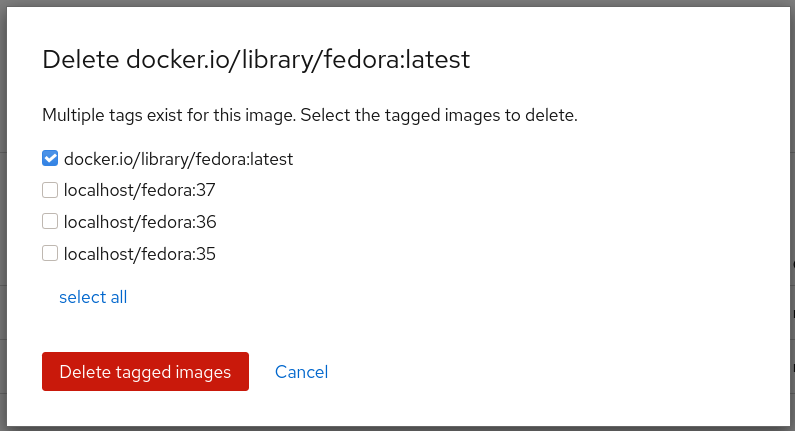The height and width of the screenshot is (431, 795).
Task: Click the dimmed backdrop outside the dialog
Action: tap(3, 216)
